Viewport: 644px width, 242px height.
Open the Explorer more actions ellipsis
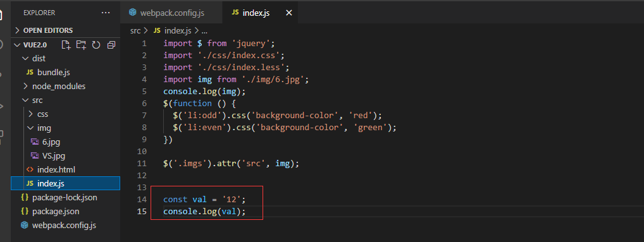(106, 13)
